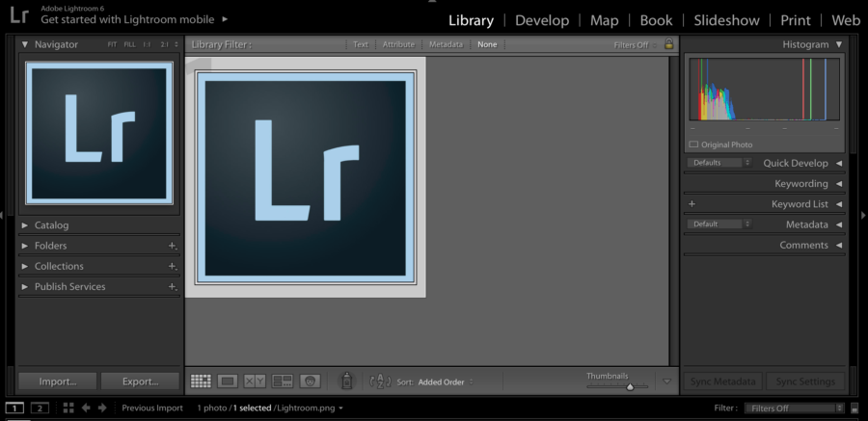Show main window display button 1
Screen dimensions: 868x421
[14, 408]
